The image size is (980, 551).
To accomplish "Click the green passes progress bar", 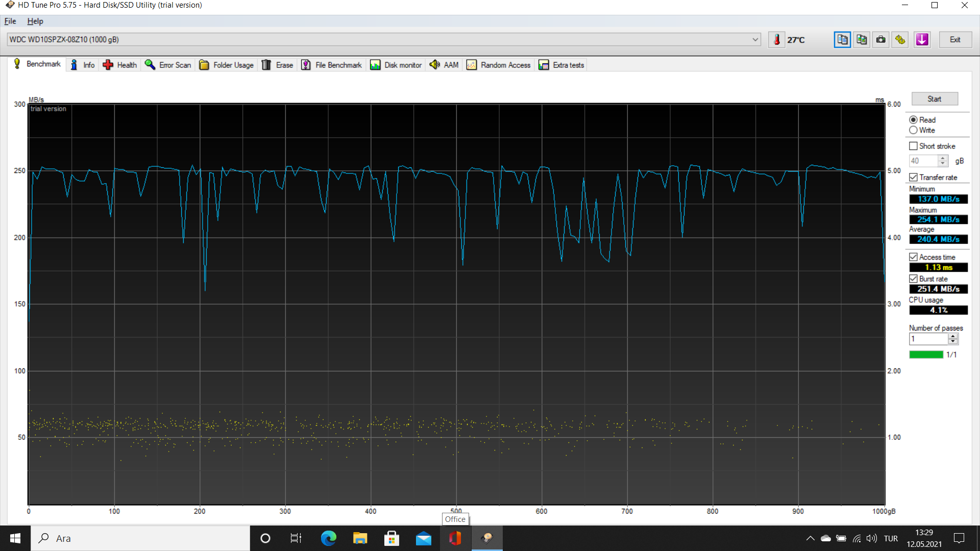I will 926,355.
